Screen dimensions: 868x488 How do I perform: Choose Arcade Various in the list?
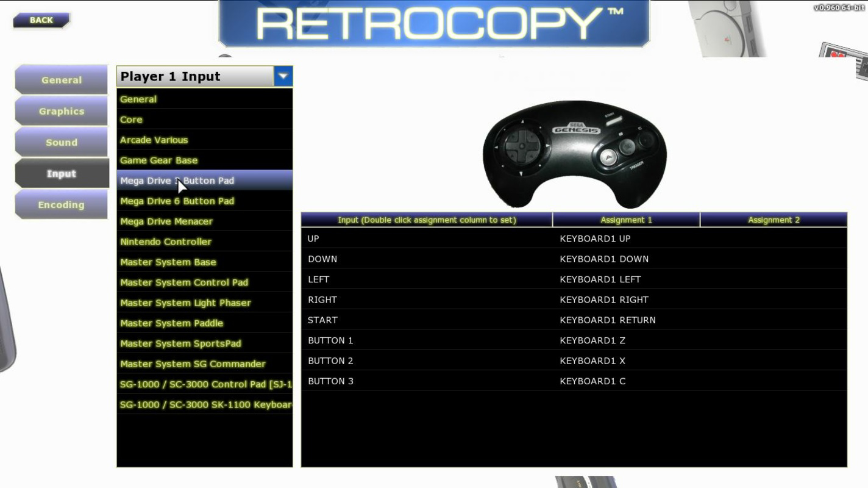[204, 140]
